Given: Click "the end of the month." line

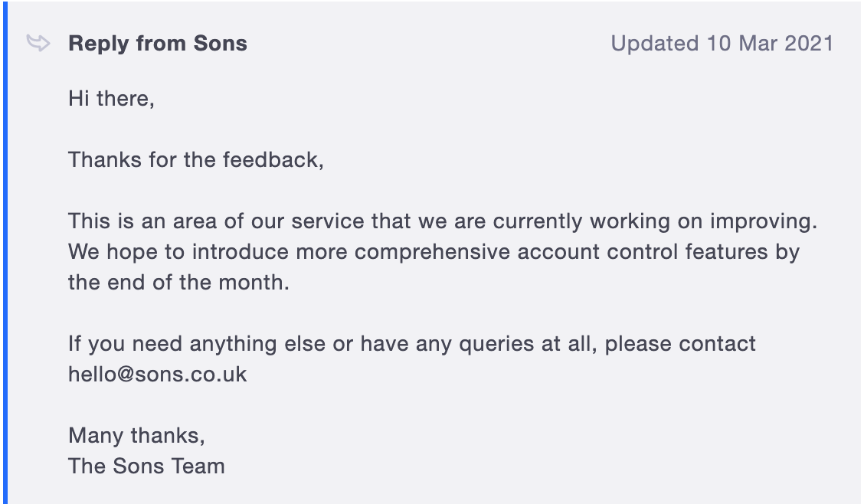Looking at the screenshot, I should 179,283.
